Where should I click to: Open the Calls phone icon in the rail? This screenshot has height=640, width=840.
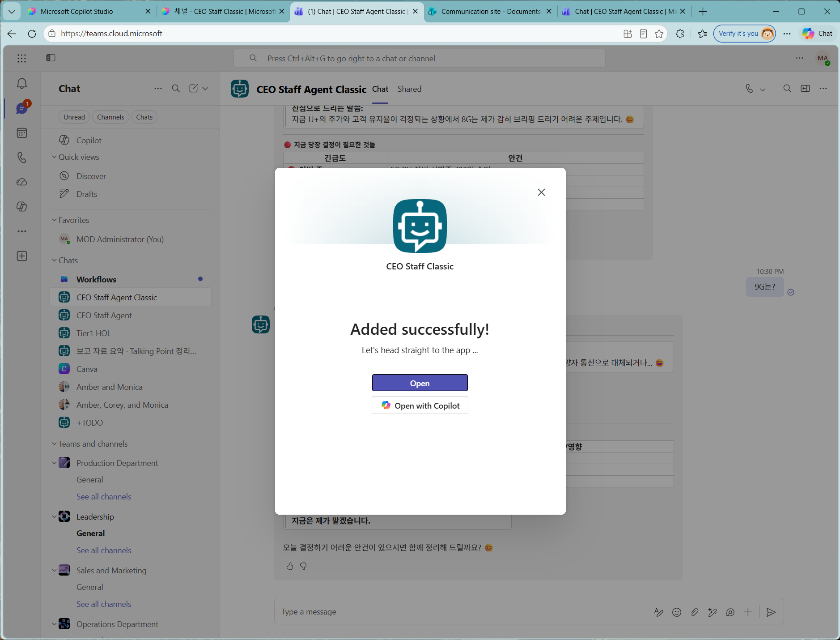coord(21,158)
